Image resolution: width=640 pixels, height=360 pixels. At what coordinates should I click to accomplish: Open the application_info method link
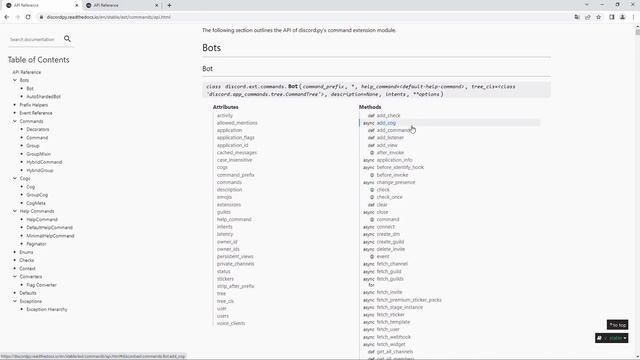click(394, 160)
